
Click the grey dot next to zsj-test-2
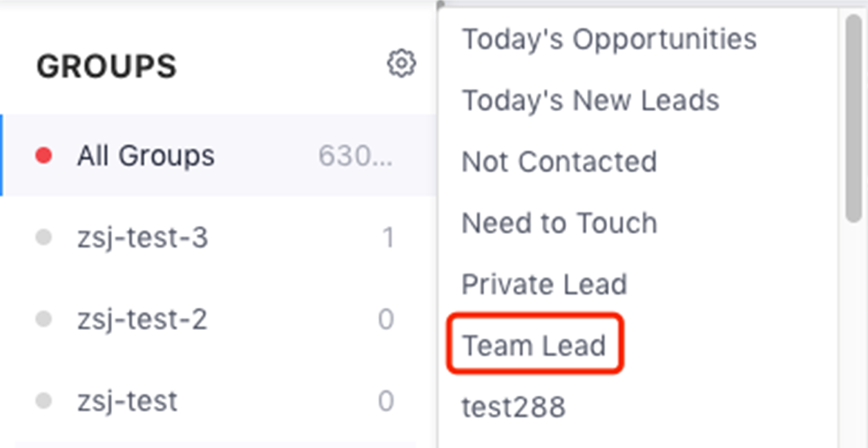(44, 319)
